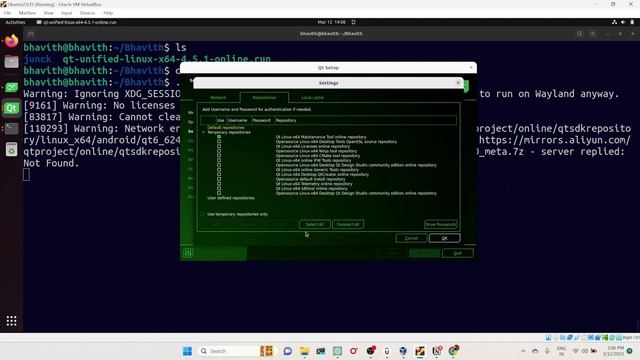640x360 pixels.
Task: Click the Qt installer dock icon
Action: click(11, 108)
